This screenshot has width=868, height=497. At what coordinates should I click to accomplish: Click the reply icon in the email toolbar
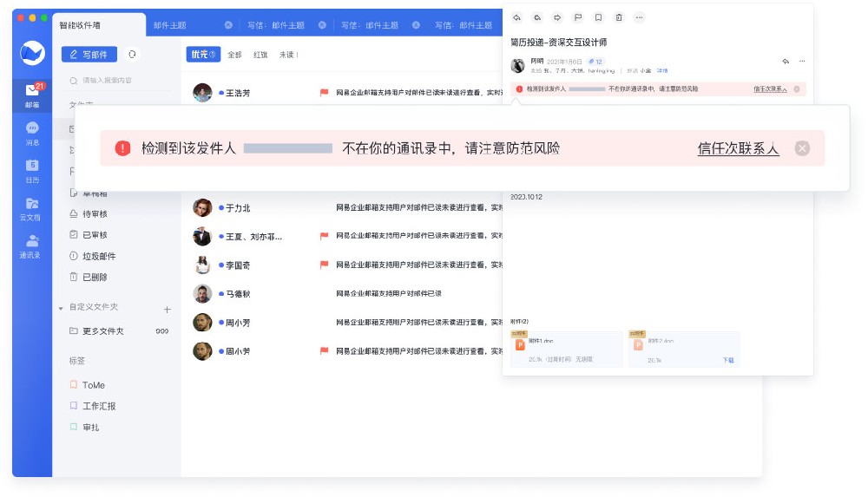pos(516,17)
